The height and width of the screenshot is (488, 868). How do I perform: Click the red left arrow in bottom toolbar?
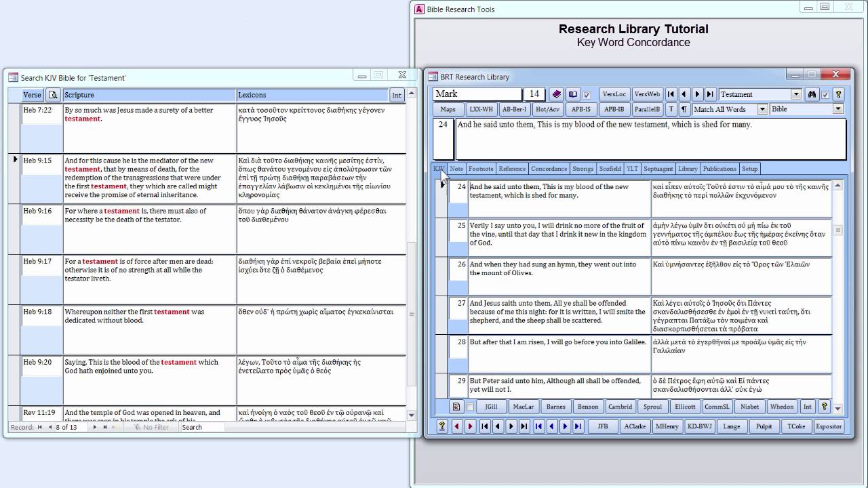(x=457, y=426)
